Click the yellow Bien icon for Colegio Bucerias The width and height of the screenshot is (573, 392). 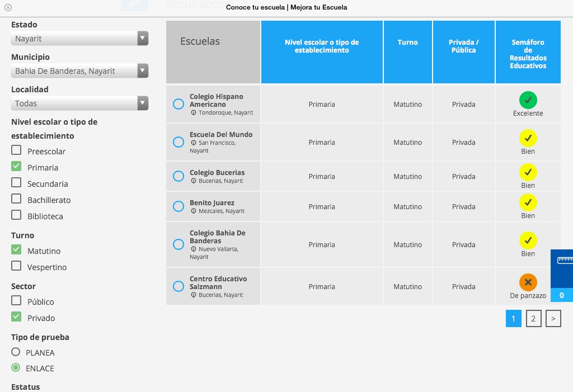click(x=528, y=172)
